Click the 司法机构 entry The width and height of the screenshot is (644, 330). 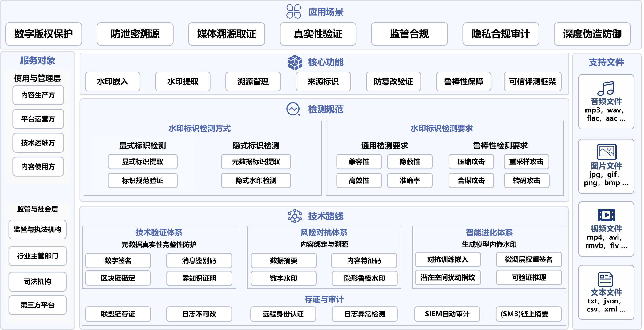tap(37, 281)
